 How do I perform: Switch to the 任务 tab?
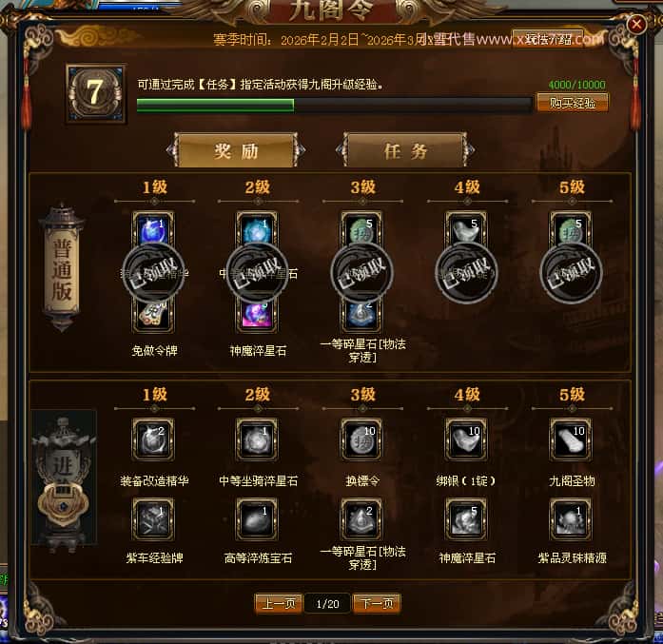[405, 150]
